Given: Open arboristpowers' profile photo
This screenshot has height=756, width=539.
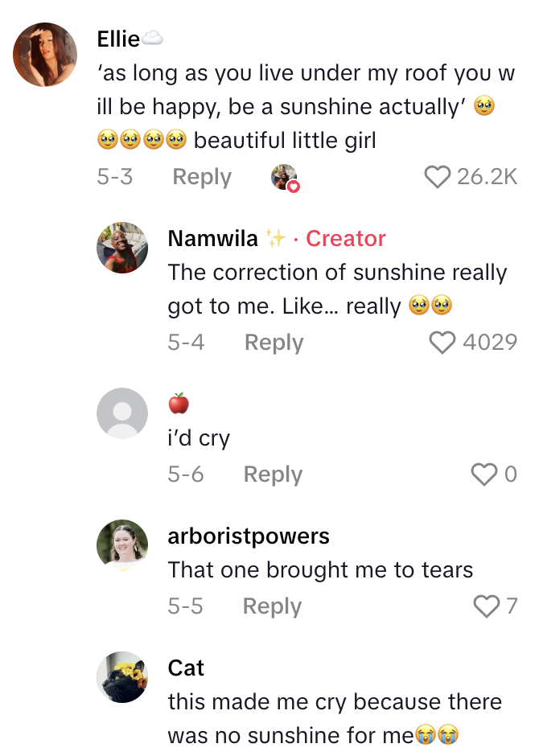Looking at the screenshot, I should coord(122,544).
